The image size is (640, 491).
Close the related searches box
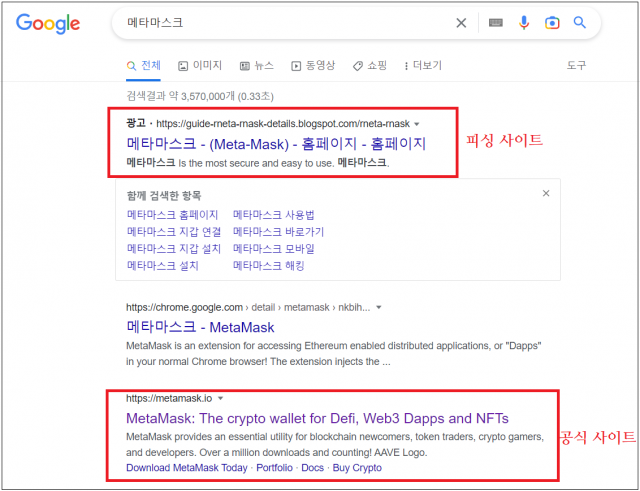point(545,194)
